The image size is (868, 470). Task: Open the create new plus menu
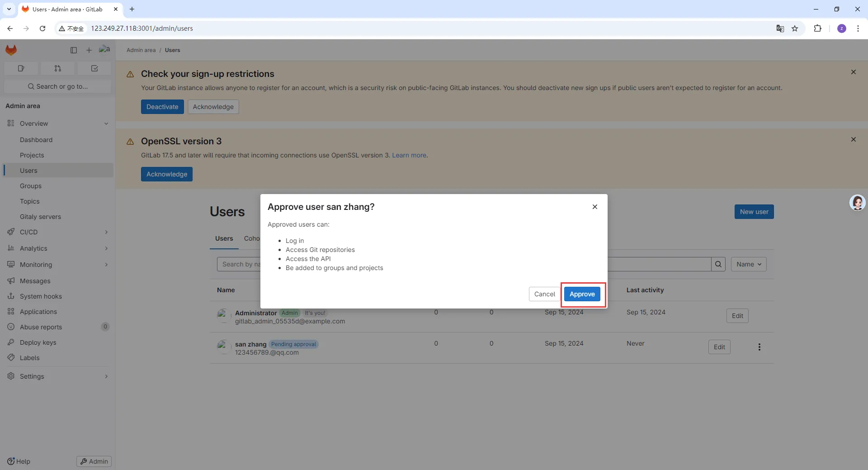[89, 50]
